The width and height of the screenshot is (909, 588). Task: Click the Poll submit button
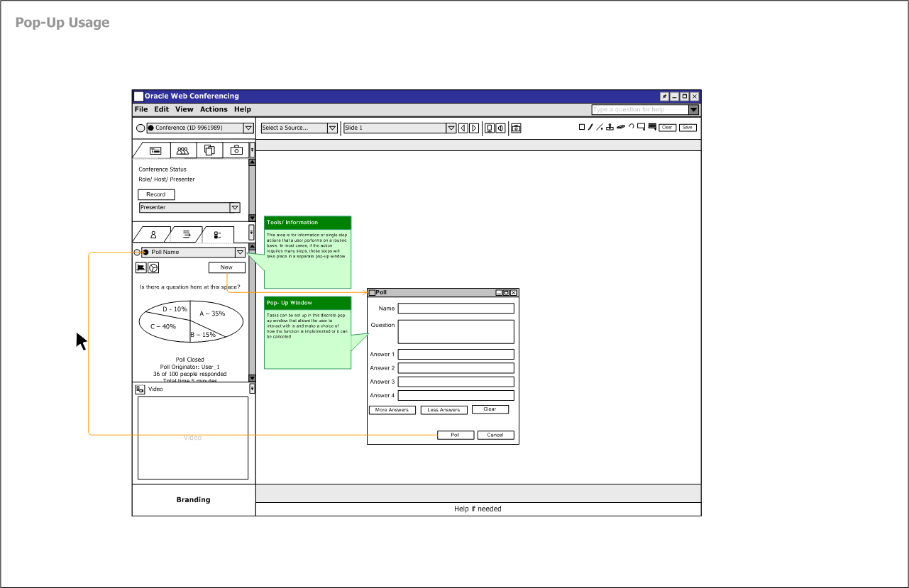point(456,435)
